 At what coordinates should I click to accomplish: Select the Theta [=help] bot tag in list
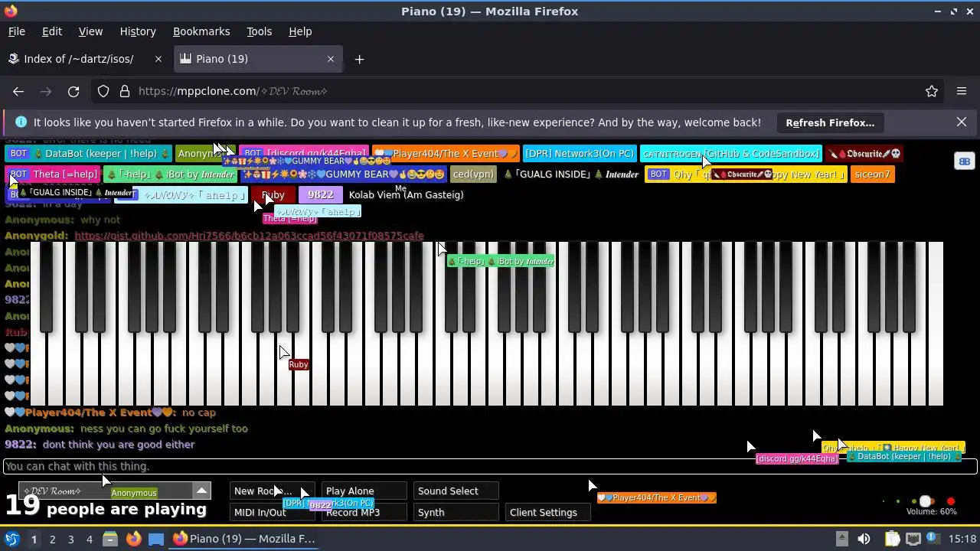click(x=54, y=174)
